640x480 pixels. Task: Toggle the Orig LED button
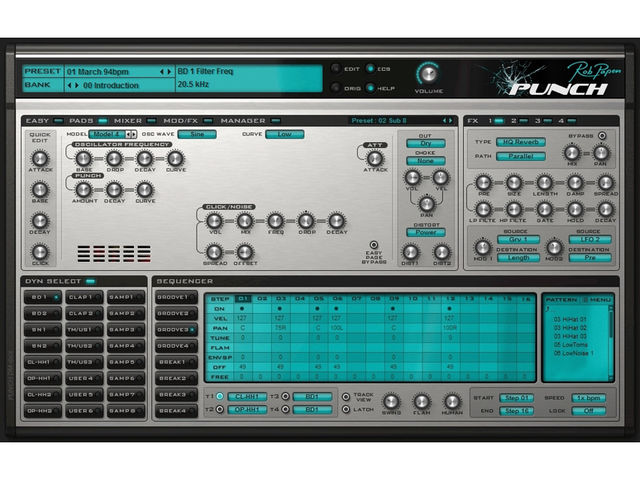[x=335, y=88]
